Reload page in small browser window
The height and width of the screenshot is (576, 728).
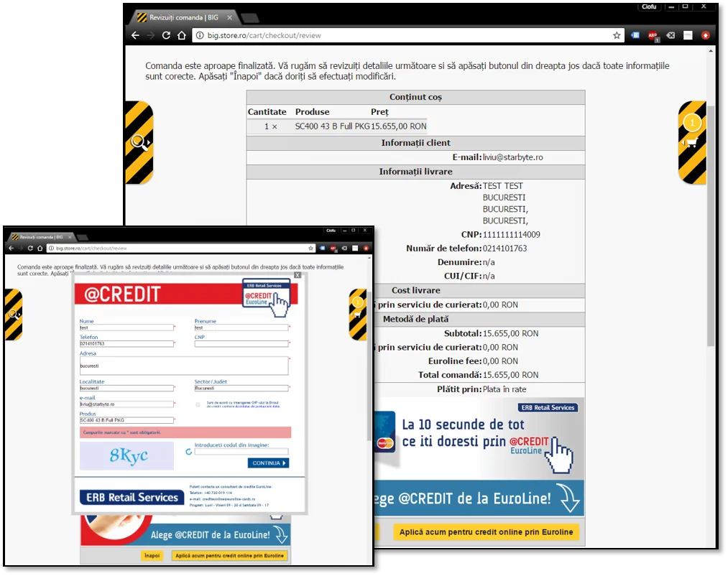point(30,248)
